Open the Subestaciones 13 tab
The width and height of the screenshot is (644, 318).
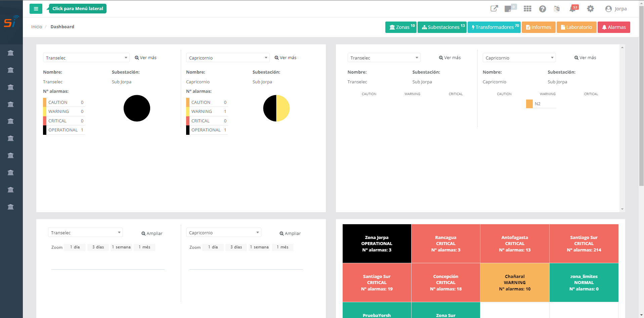[x=442, y=27]
